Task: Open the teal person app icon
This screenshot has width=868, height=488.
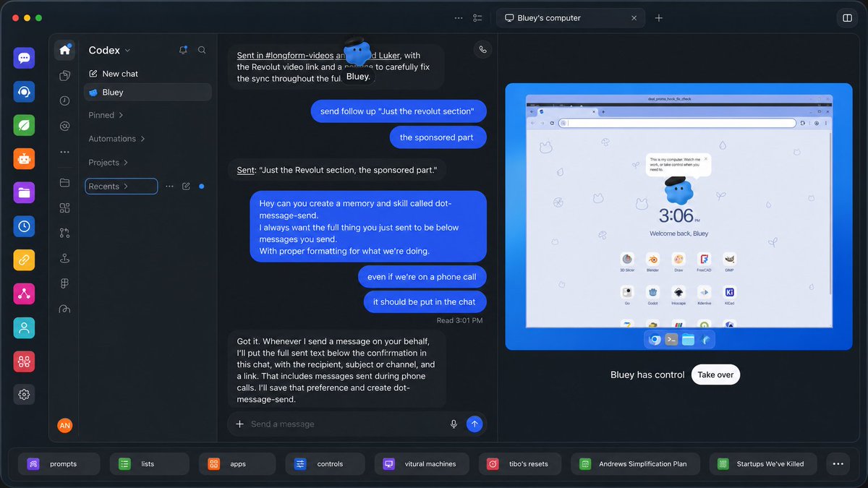Action: tap(24, 328)
